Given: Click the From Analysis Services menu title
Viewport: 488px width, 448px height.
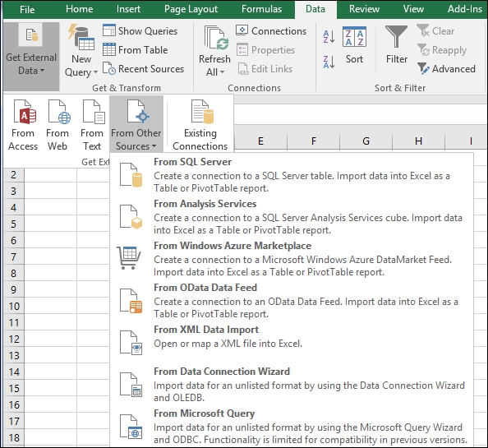Looking at the screenshot, I should tap(205, 204).
